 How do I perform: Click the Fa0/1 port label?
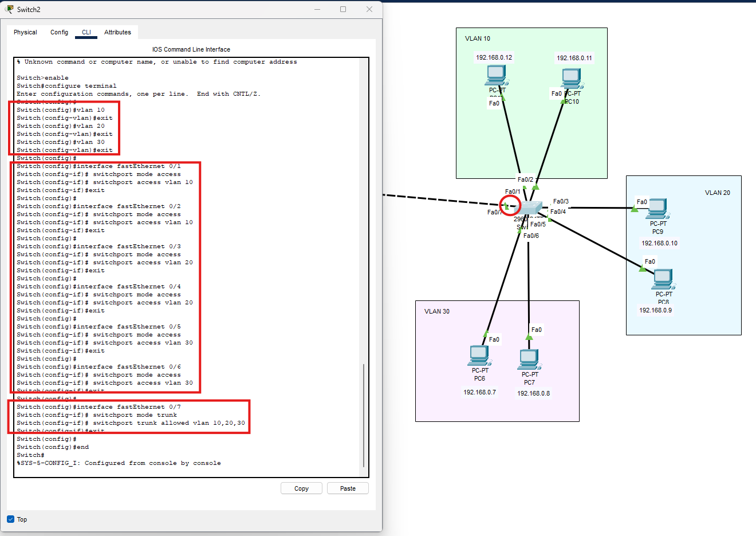point(513,191)
